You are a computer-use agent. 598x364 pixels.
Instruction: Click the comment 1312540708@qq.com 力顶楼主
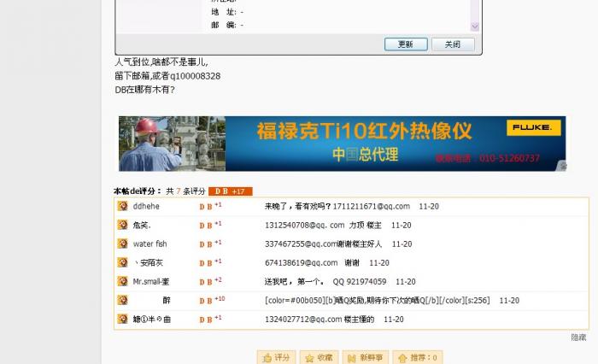[x=323, y=225]
